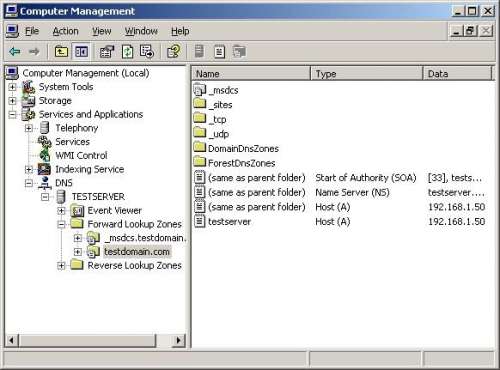Open the File menu
The height and width of the screenshot is (370, 500).
click(x=32, y=31)
